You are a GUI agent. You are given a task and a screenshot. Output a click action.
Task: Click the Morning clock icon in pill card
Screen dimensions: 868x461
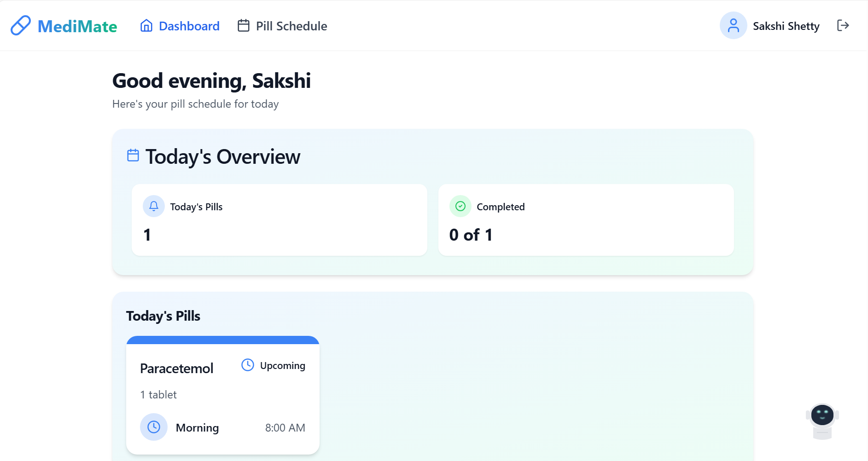[x=154, y=427]
